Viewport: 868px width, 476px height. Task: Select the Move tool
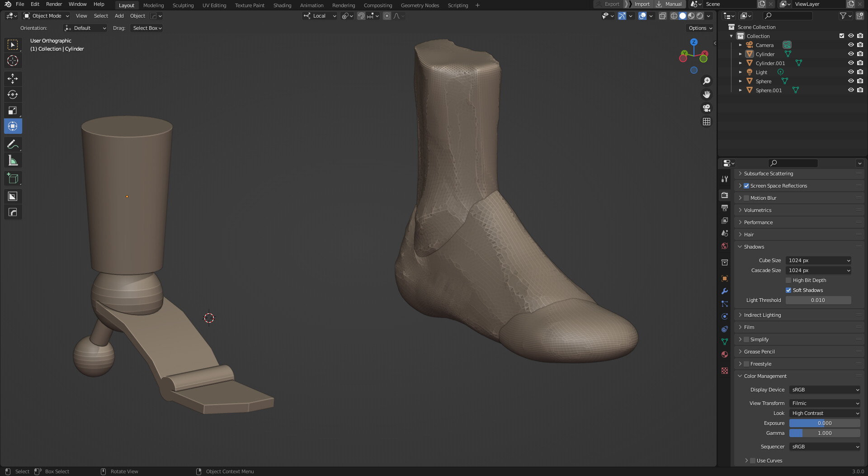(x=13, y=79)
